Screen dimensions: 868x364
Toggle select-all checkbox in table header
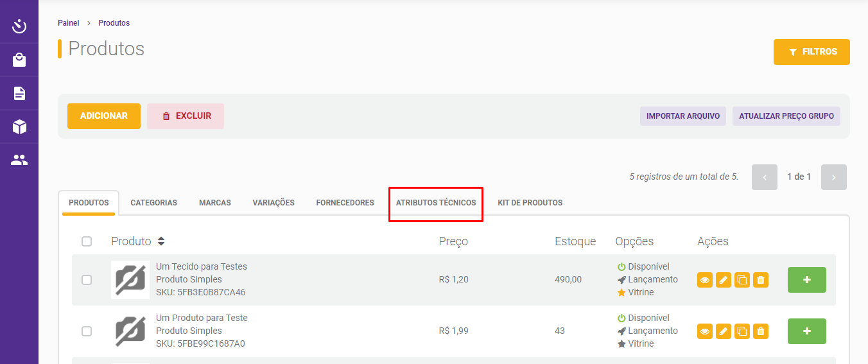(x=87, y=241)
